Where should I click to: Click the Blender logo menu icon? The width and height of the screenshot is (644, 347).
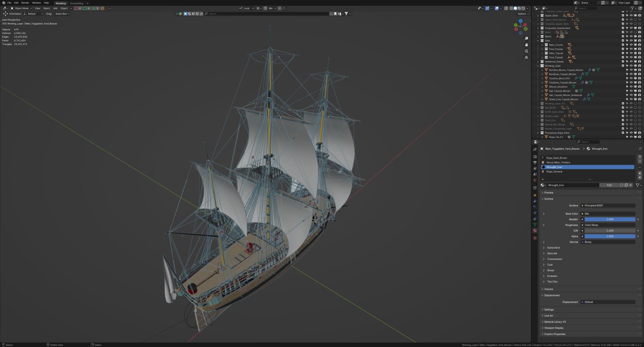point(3,3)
